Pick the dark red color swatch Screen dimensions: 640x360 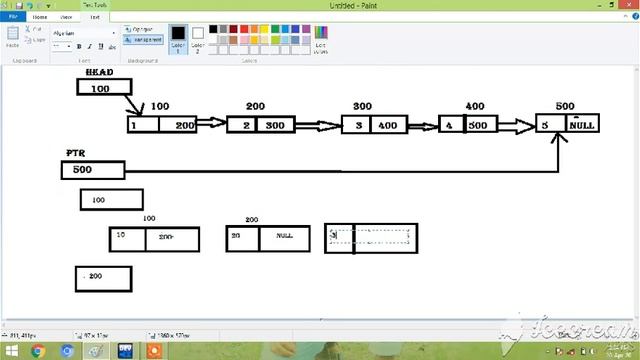[233, 29]
